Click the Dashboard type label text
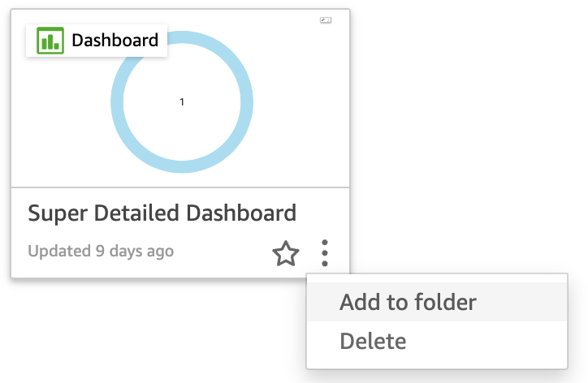Viewport: 588px width, 383px height. pyautogui.click(x=115, y=40)
